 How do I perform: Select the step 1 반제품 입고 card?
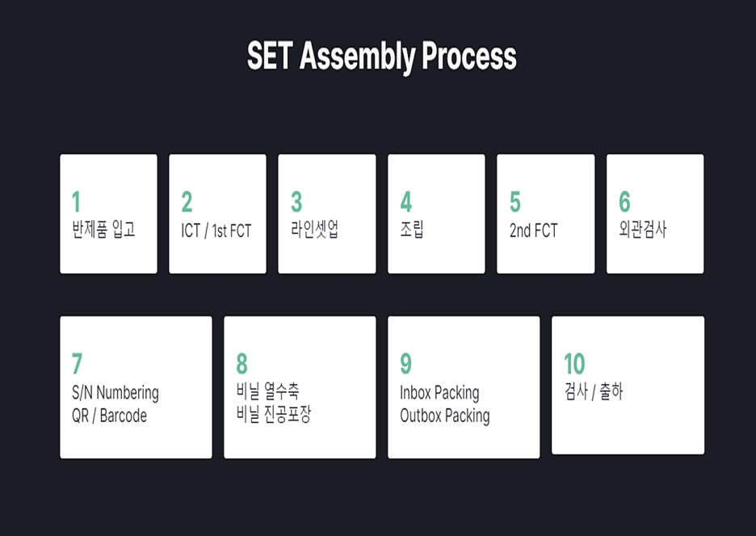[108, 213]
